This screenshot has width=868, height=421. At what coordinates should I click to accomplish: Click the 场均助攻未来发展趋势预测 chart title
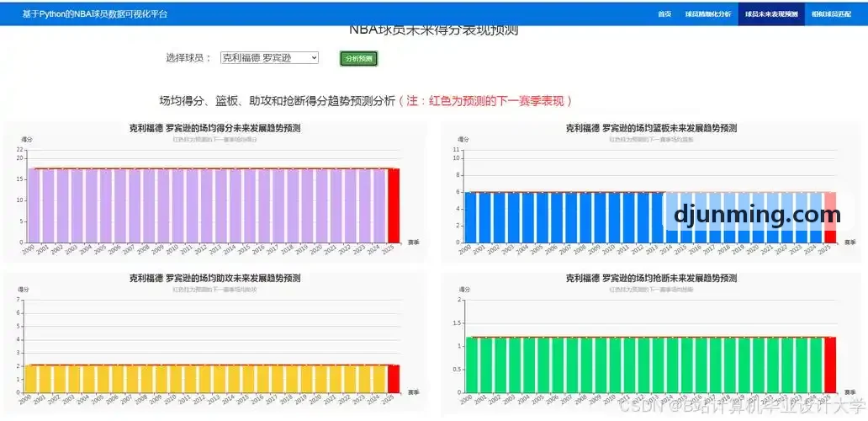pyautogui.click(x=214, y=278)
